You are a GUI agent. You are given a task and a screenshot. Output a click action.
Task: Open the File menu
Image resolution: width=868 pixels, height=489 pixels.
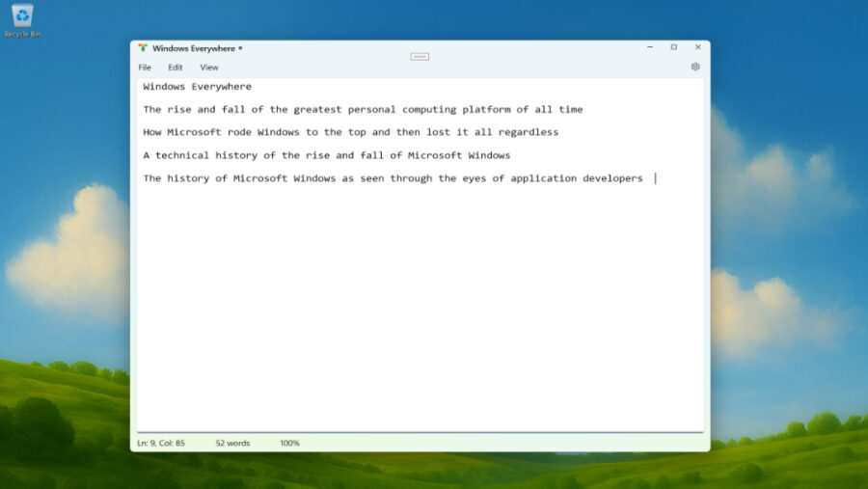tap(145, 68)
